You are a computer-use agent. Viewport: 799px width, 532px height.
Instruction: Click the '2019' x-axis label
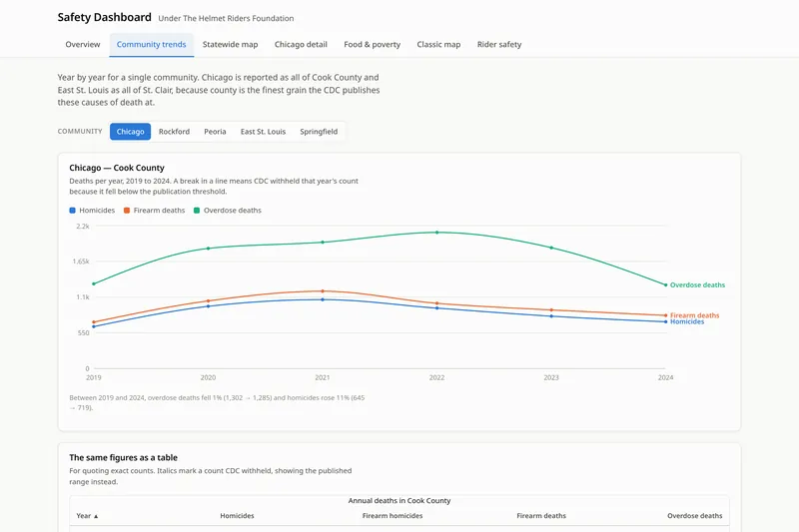94,377
